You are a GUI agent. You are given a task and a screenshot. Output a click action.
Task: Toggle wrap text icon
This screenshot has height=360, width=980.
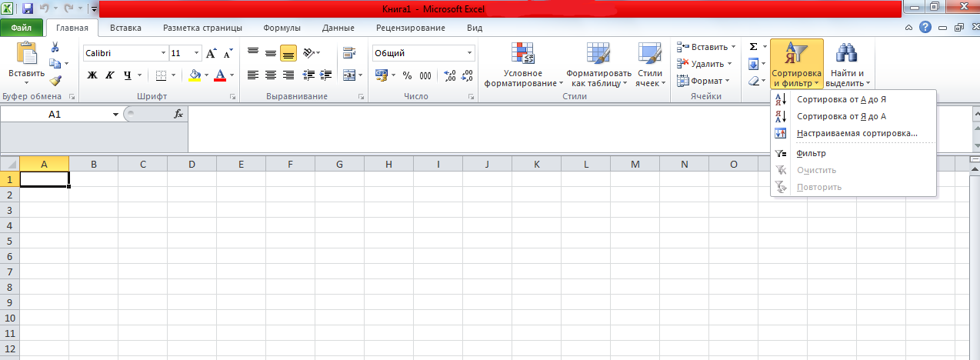click(349, 53)
